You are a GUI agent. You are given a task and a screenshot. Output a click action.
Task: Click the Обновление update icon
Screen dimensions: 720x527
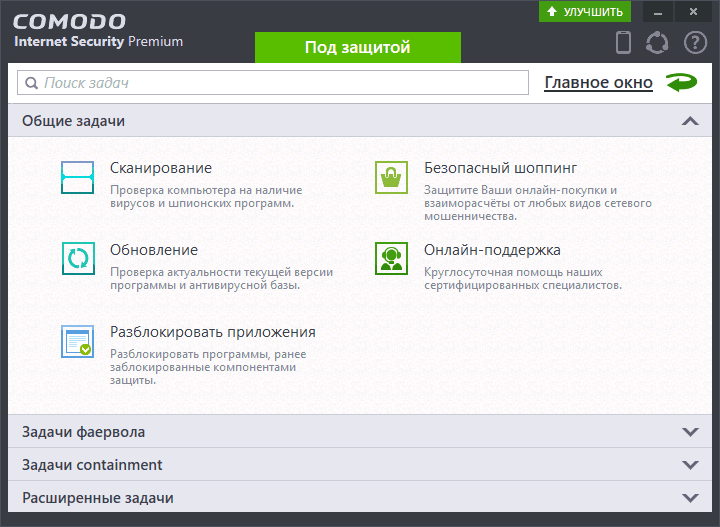(x=78, y=258)
